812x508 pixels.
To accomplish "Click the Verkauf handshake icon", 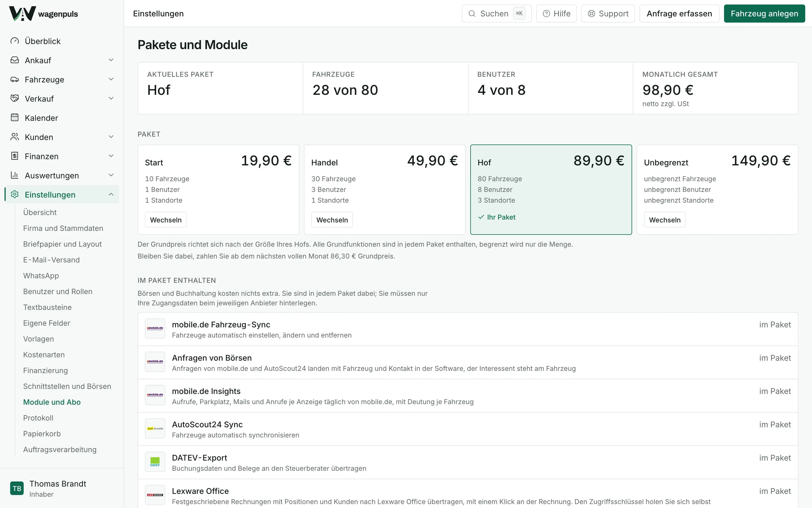I will pos(15,98).
